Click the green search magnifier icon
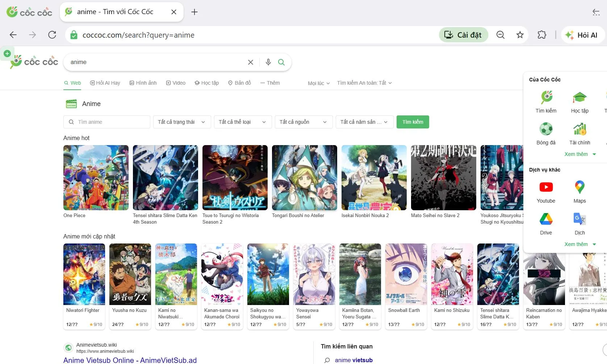This screenshot has width=607, height=364. click(281, 62)
